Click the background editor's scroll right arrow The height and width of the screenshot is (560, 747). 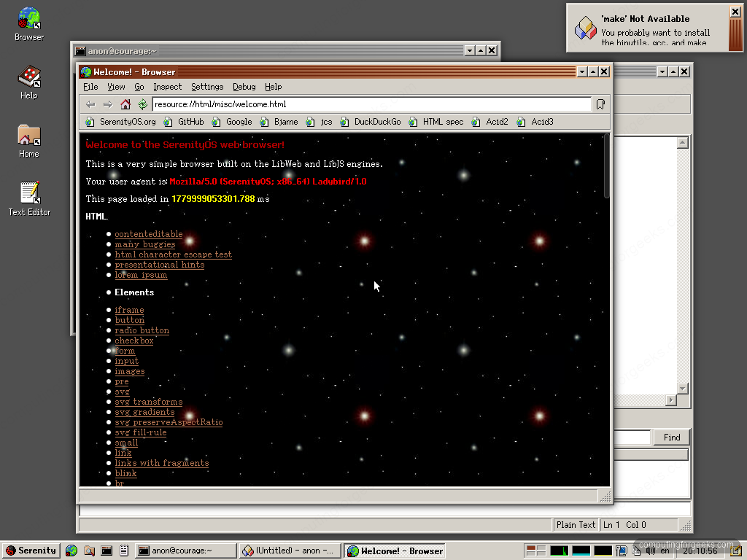[x=671, y=400]
